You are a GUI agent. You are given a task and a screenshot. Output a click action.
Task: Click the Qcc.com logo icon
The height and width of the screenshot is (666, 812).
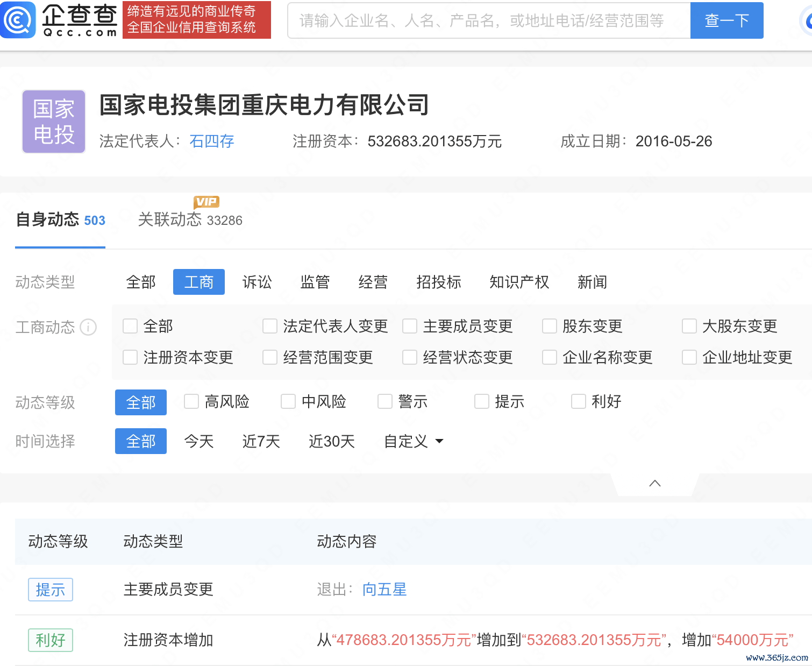pos(18,19)
